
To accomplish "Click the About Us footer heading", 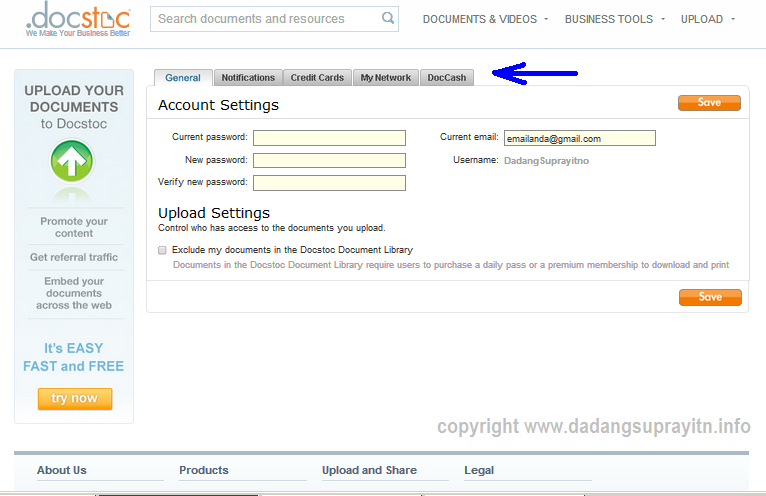I will tap(62, 470).
